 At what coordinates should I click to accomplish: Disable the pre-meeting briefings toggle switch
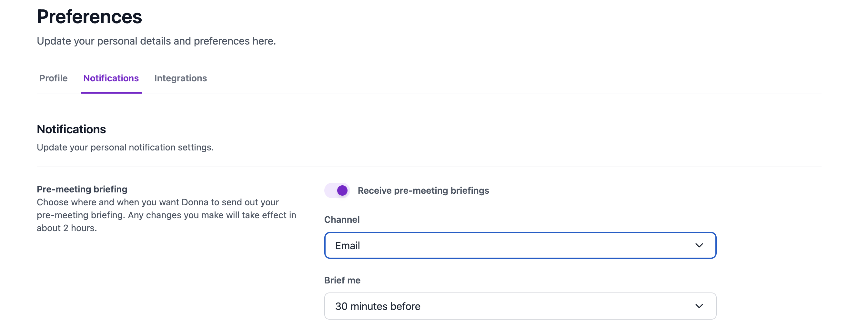(x=337, y=190)
